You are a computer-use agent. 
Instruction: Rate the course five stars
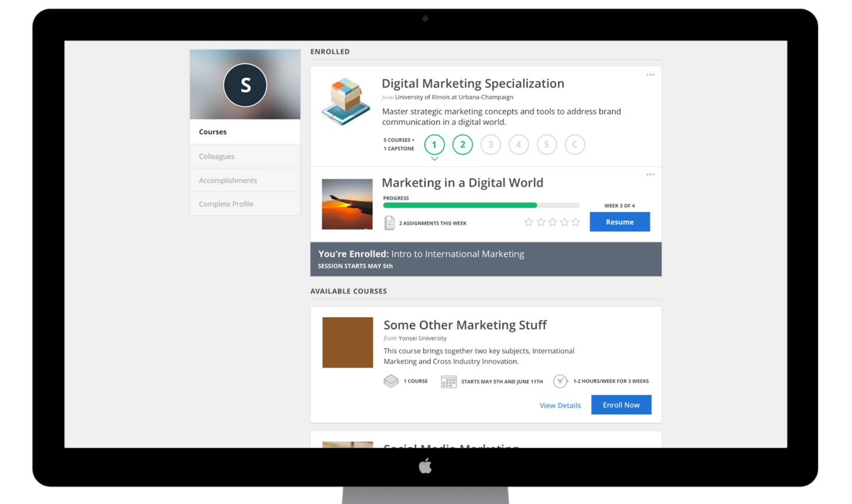576,222
